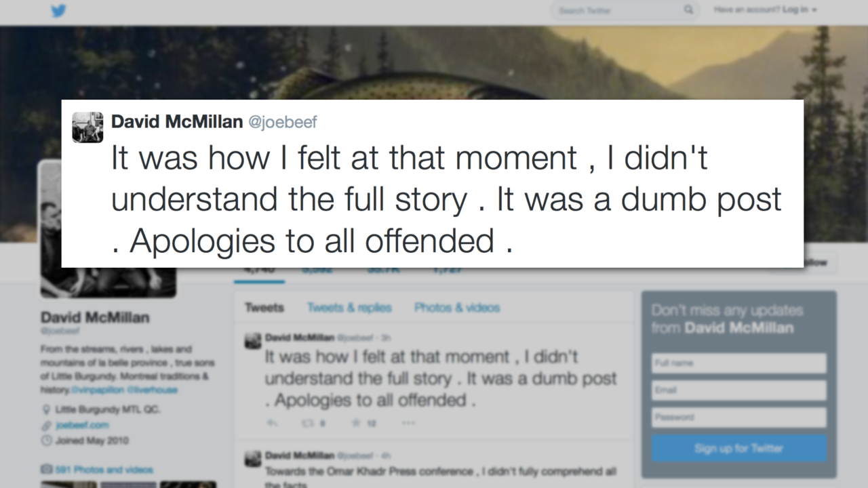Click the Password signup field
This screenshot has width=868, height=488.
[738, 418]
